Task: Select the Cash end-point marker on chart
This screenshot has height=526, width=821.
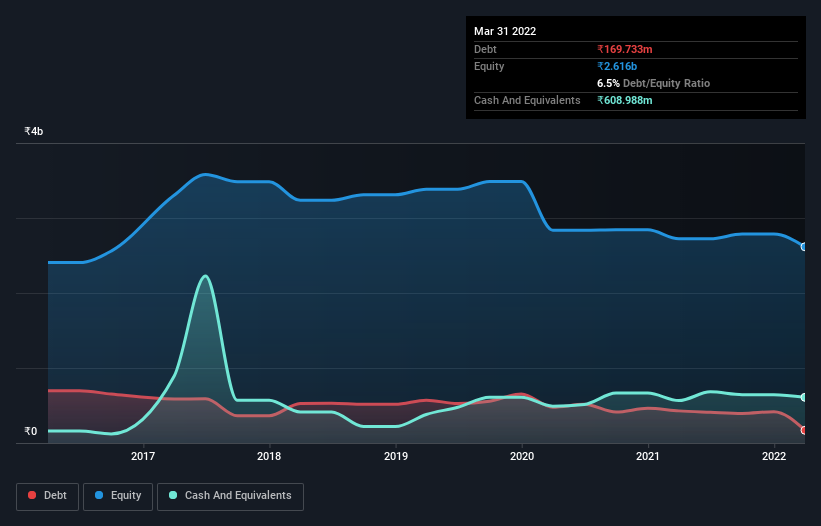Action: pyautogui.click(x=804, y=397)
